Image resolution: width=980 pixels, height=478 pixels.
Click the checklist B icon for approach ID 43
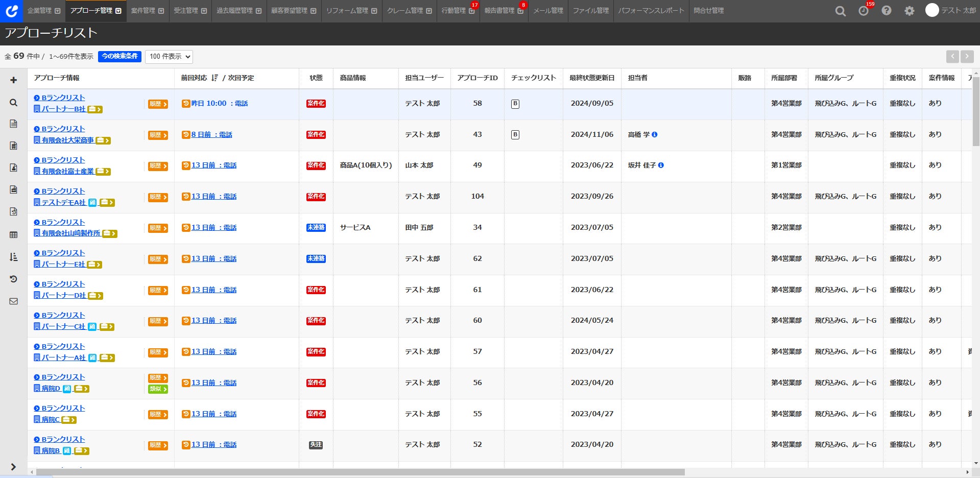pyautogui.click(x=515, y=135)
